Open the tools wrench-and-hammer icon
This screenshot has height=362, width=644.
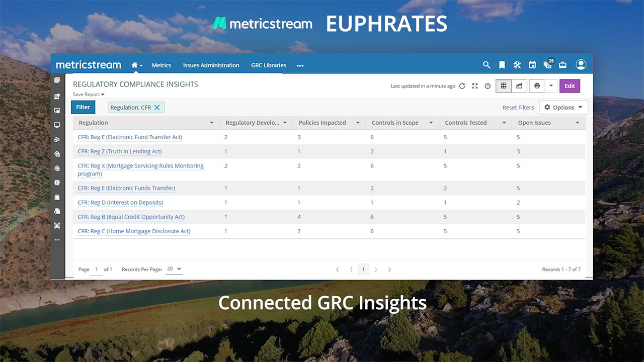click(x=517, y=65)
